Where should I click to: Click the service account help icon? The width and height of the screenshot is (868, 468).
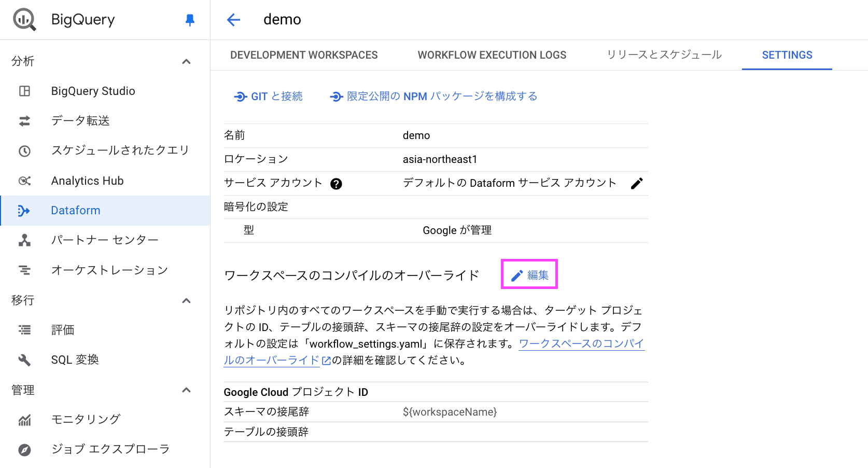pos(336,183)
